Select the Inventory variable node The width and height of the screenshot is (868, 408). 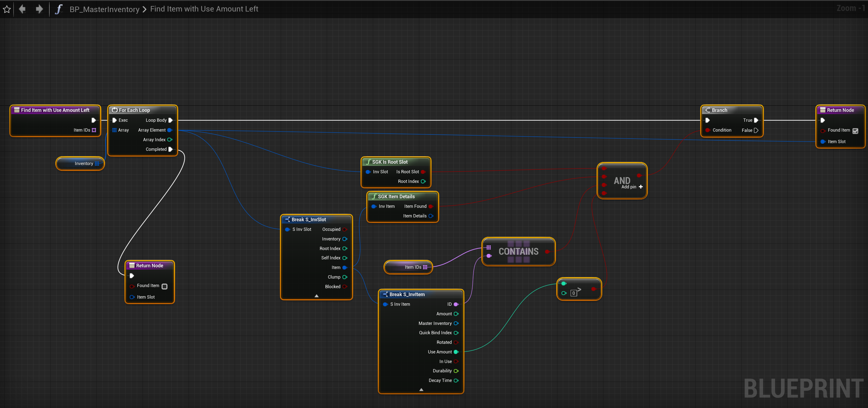point(80,164)
